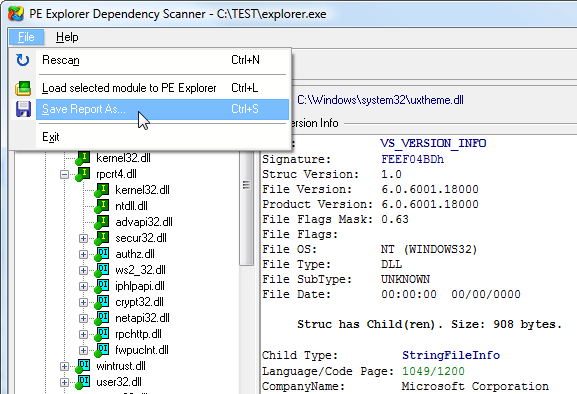Click the PE Explorer app icon in title bar
Screen dimensions: 577x394
pos(16,14)
